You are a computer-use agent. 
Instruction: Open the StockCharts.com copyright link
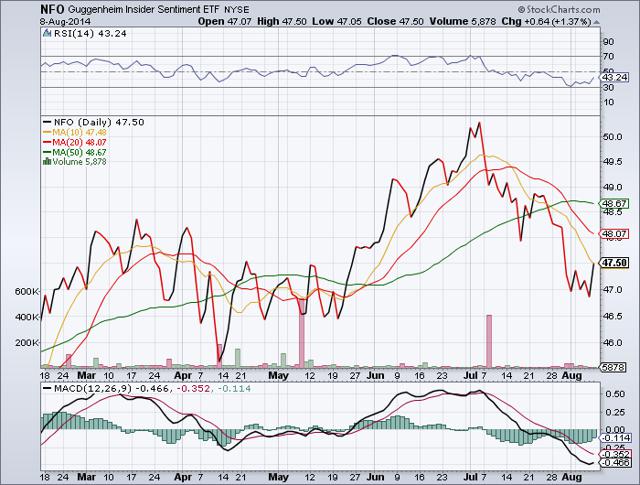[x=559, y=9]
